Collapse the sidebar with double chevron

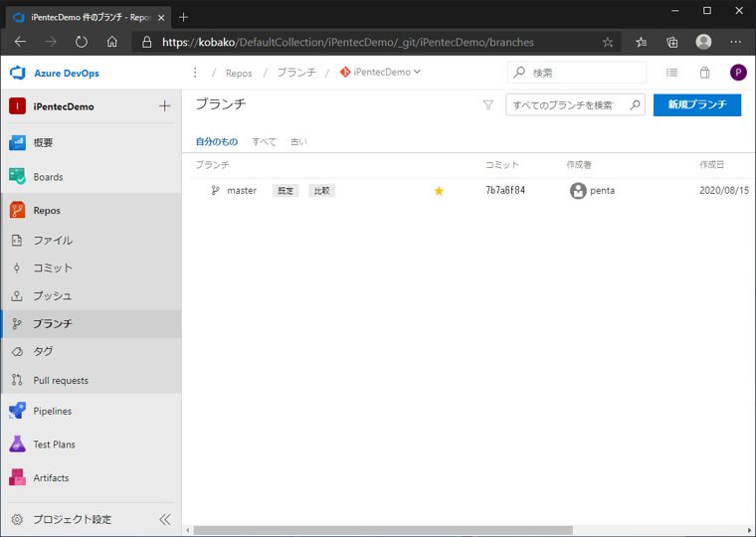pyautogui.click(x=165, y=519)
